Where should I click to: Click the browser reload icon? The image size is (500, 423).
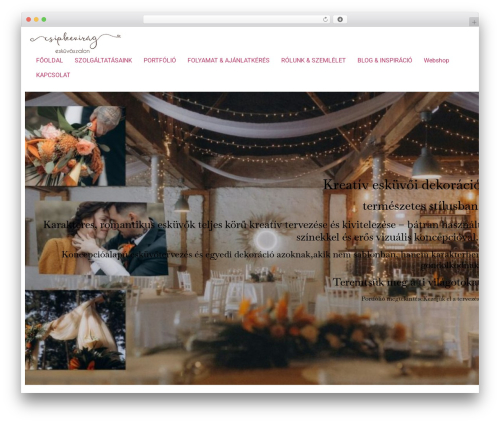(325, 20)
